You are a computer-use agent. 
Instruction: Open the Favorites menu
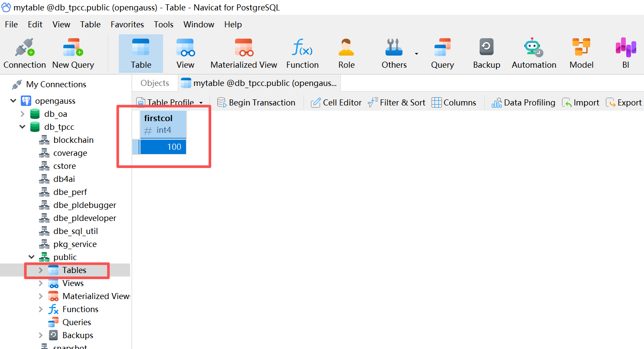click(127, 24)
